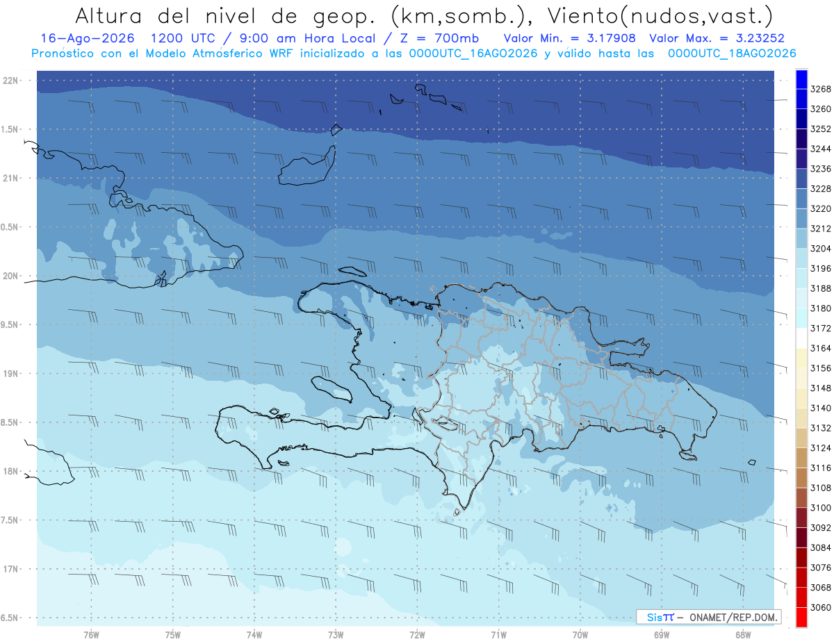Click the colorbar value 3212
The width and height of the screenshot is (834, 644).
point(820,229)
